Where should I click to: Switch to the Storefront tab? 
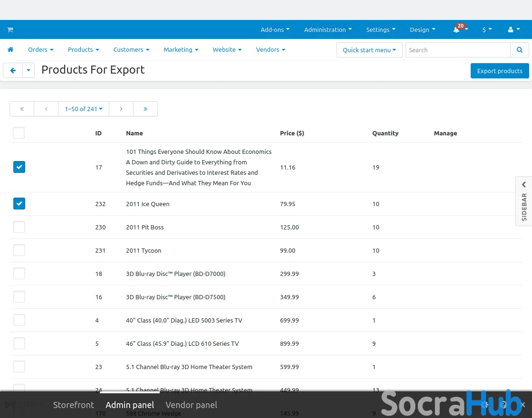[74, 405]
